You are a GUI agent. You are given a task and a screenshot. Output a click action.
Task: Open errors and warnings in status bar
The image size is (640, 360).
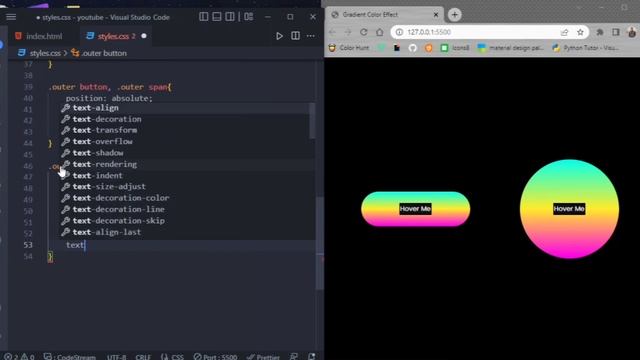pos(19,357)
